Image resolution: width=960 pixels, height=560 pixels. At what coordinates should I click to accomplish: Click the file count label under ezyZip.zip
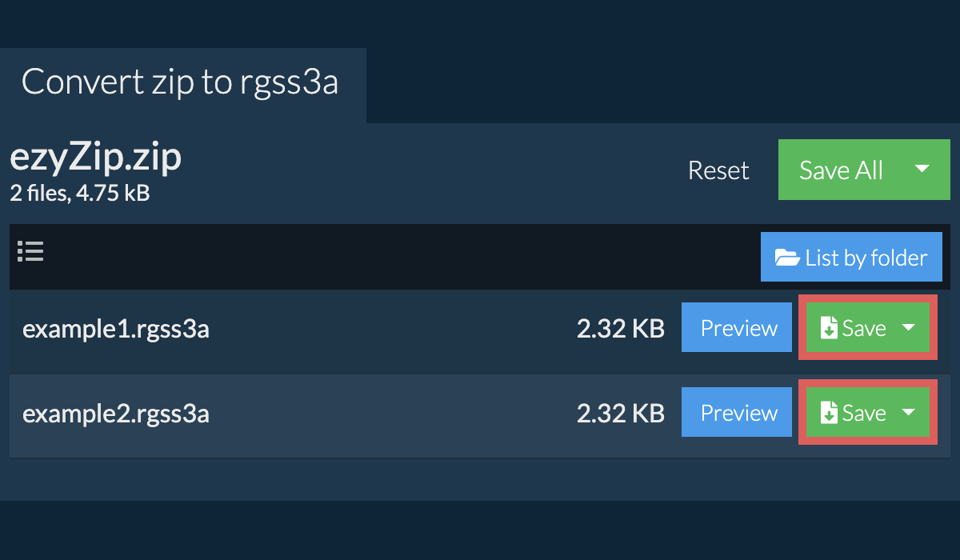(74, 193)
